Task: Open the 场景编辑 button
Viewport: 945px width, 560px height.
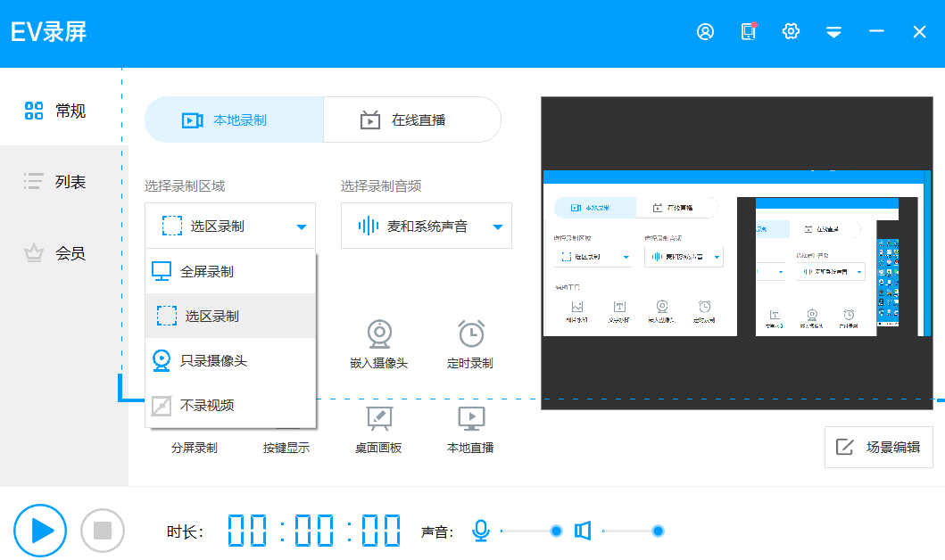Action: pyautogui.click(x=878, y=447)
